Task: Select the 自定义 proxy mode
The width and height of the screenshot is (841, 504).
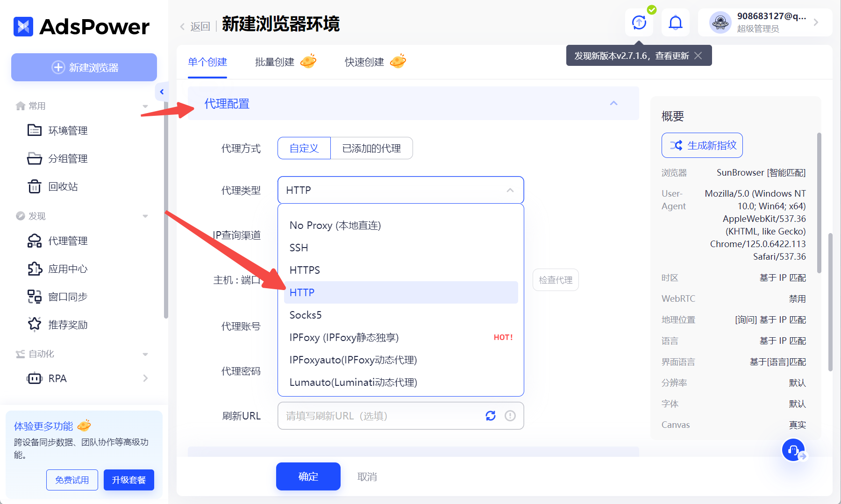Action: [x=304, y=148]
